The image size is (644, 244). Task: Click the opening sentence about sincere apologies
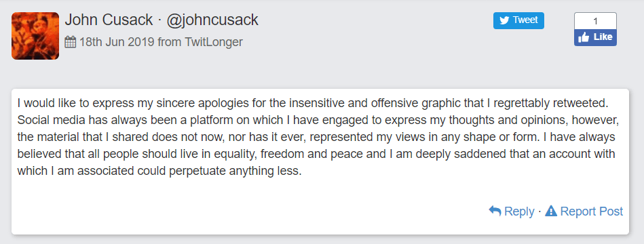tap(312, 103)
